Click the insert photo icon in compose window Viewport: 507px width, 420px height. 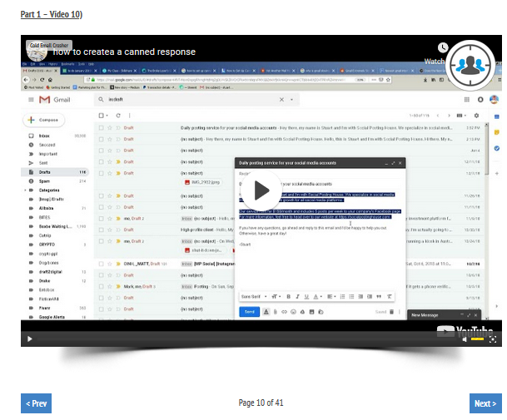(311, 312)
